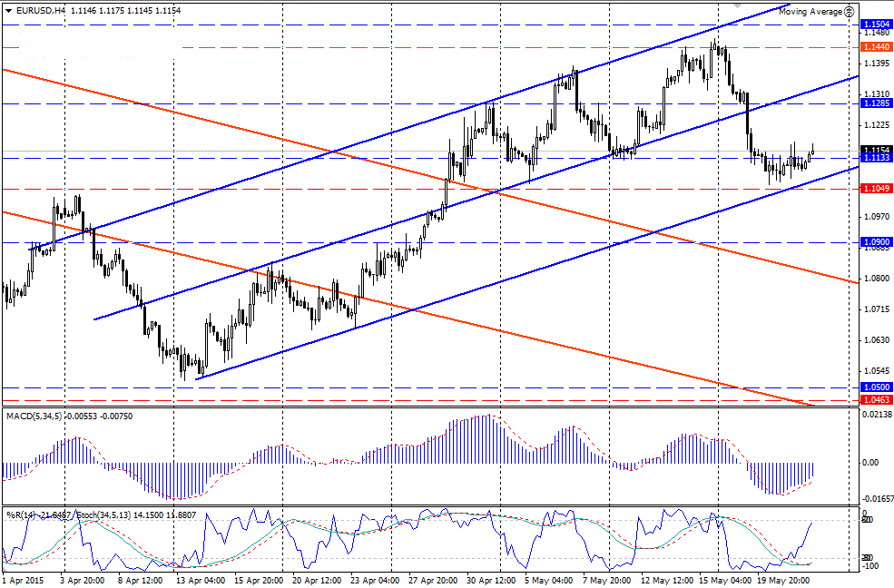894x588 pixels.
Task: Click the Moving Average expert sad-face icon
Action: (850, 11)
